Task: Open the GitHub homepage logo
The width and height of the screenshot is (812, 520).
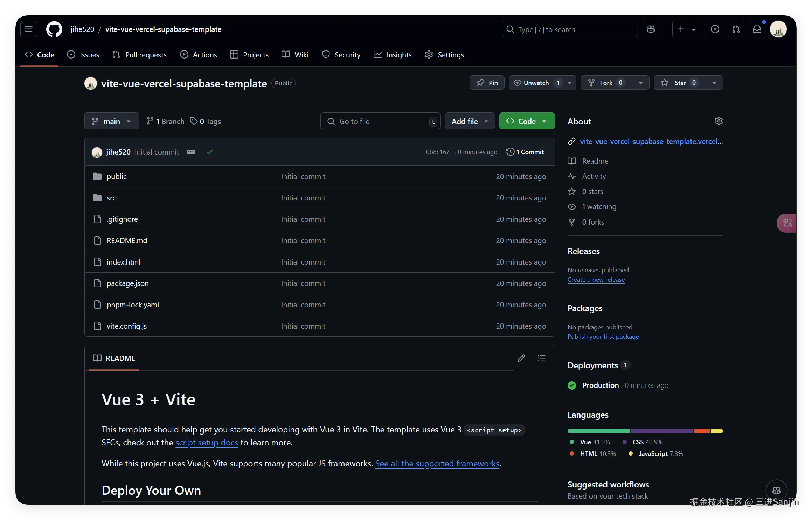Action: [54, 29]
